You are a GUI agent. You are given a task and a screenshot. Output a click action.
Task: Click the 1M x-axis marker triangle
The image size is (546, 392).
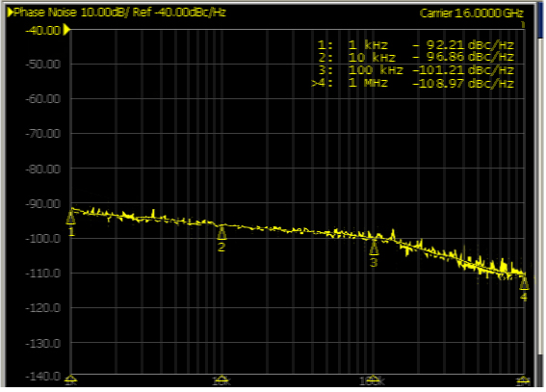coord(523,380)
